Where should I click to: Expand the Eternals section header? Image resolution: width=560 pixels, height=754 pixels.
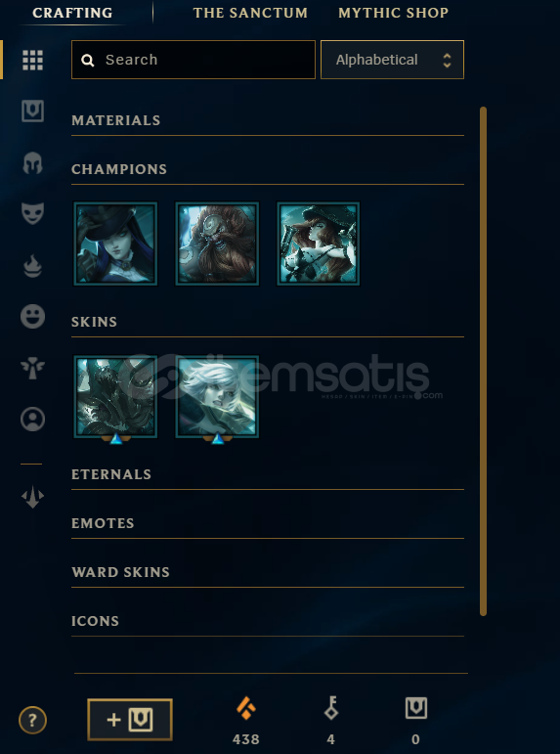(x=111, y=474)
